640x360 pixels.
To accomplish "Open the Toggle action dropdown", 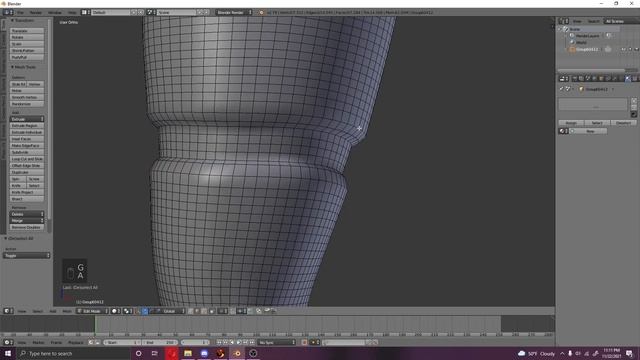I will click(27, 256).
